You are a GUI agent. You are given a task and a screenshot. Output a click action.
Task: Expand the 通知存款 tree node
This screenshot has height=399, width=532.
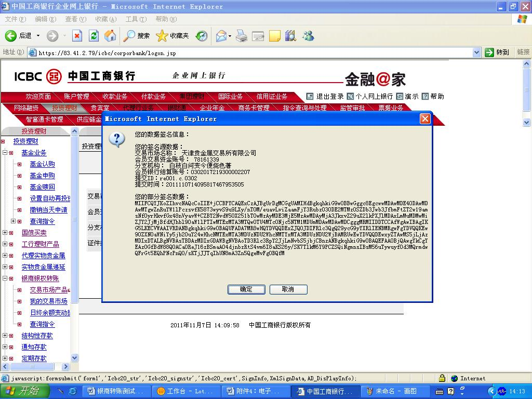(5, 347)
